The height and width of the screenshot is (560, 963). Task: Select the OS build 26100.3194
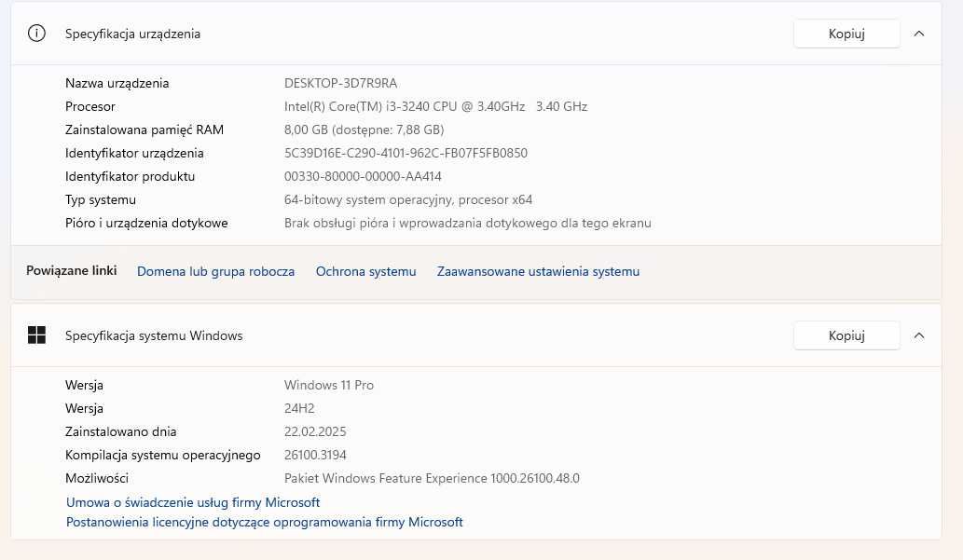pos(315,455)
